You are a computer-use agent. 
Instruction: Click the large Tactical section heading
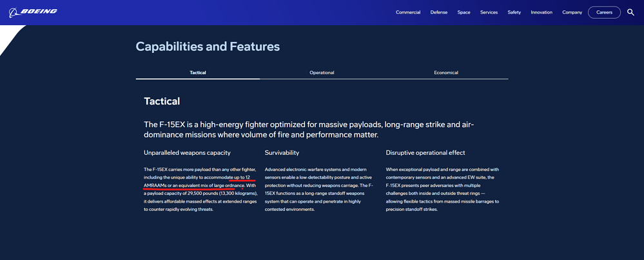tap(162, 101)
